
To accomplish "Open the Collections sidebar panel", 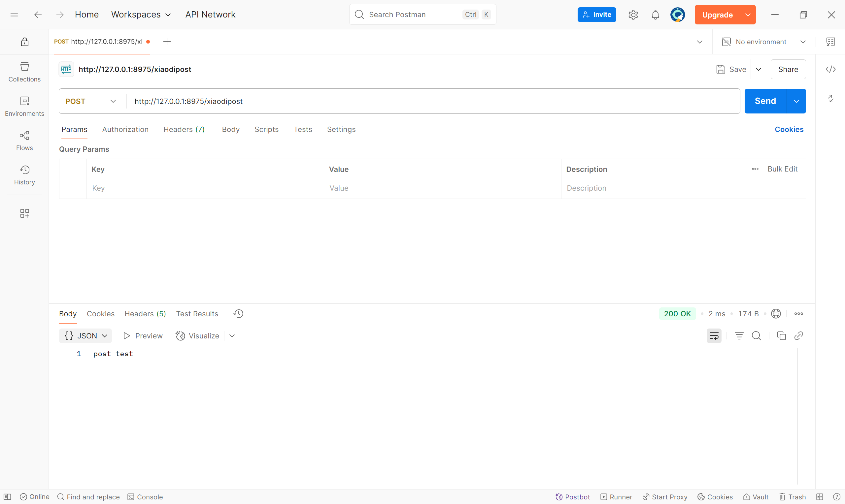I will tap(24, 72).
